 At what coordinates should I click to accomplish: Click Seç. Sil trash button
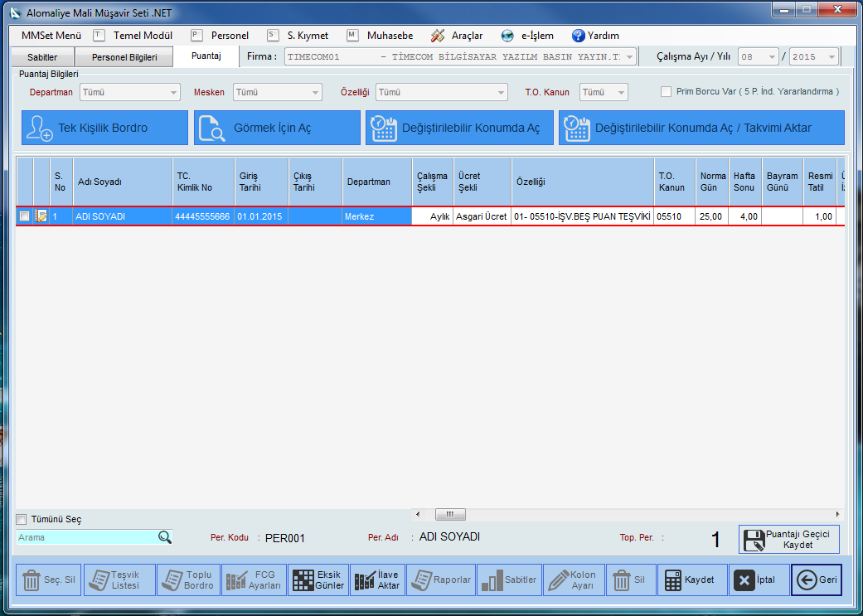pos(48,580)
